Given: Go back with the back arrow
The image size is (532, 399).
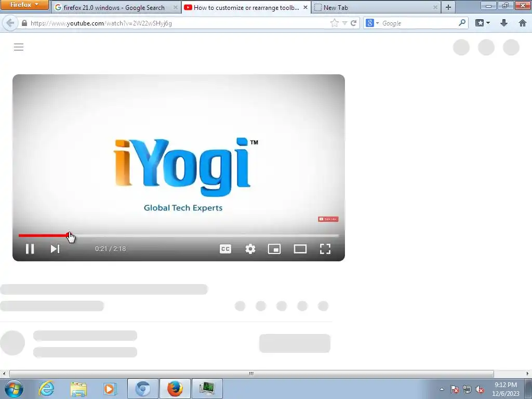Looking at the screenshot, I should click(x=10, y=23).
